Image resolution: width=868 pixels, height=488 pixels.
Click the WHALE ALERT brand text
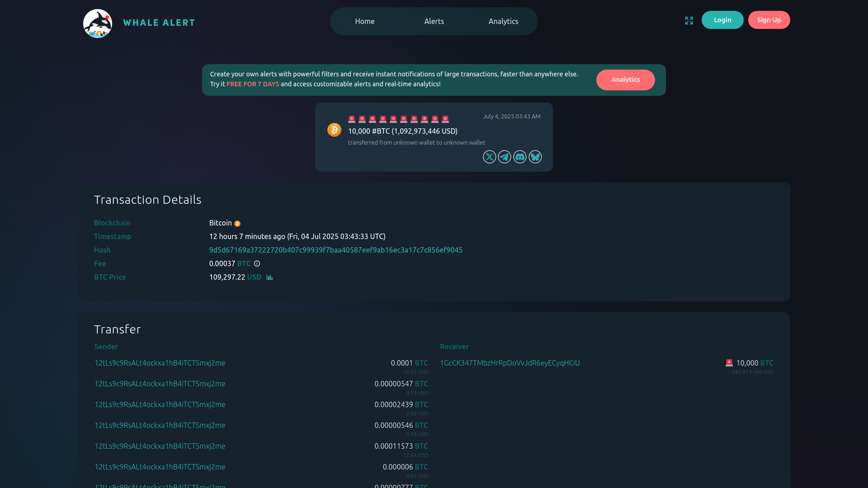click(159, 23)
